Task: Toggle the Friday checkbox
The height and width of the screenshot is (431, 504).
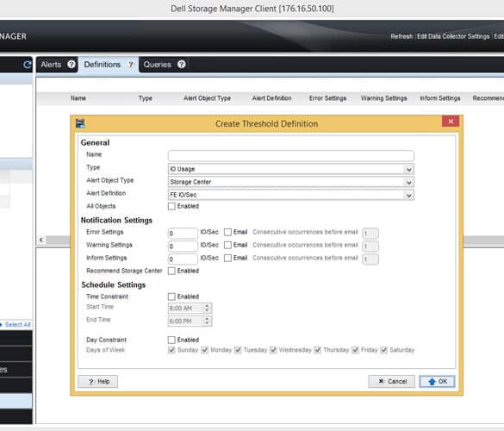Action: 355,350
